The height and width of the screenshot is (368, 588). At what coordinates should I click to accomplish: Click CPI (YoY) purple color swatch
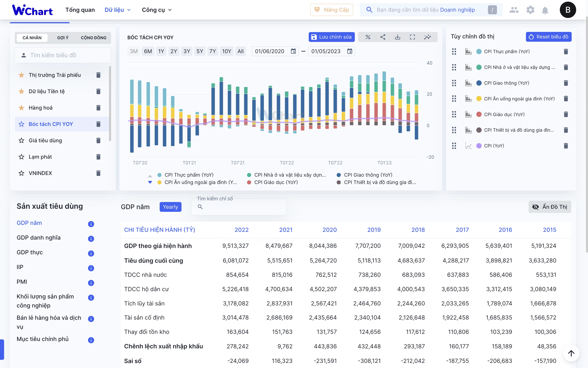pyautogui.click(x=479, y=146)
